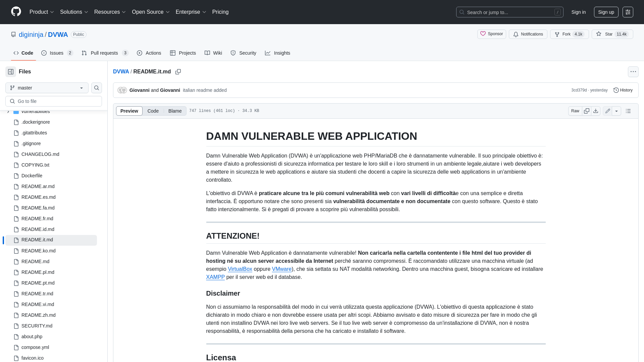Open COPYING.txt in file tree
Screen dimensions: 644x362
click(x=35, y=165)
